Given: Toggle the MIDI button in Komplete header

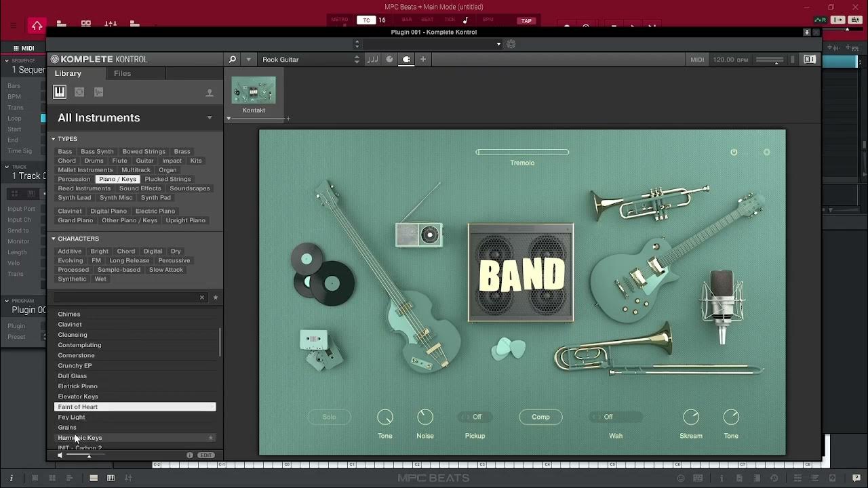Looking at the screenshot, I should (697, 60).
